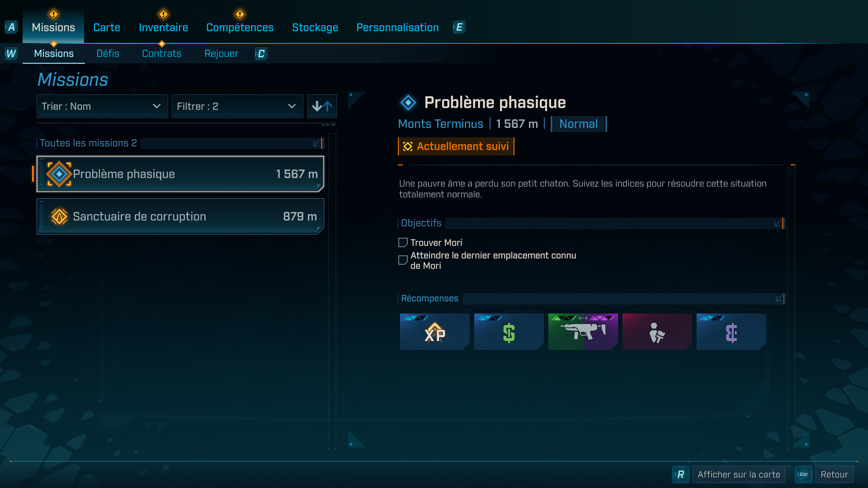This screenshot has height=488, width=868.
Task: Click the XP reward icon
Action: tap(434, 332)
